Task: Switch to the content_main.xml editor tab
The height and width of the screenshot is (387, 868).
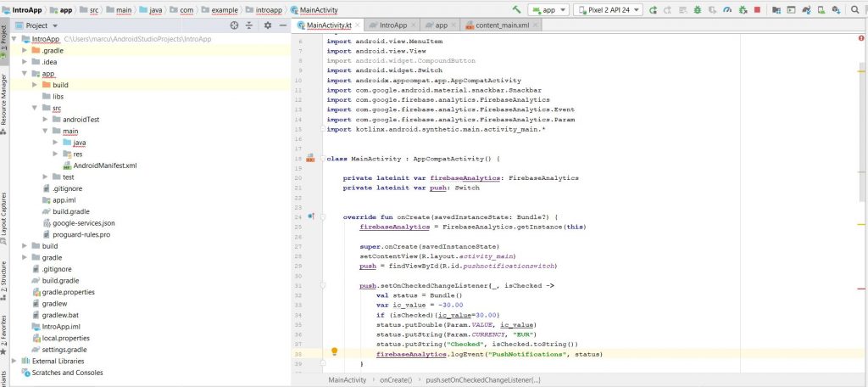Action: pos(502,25)
